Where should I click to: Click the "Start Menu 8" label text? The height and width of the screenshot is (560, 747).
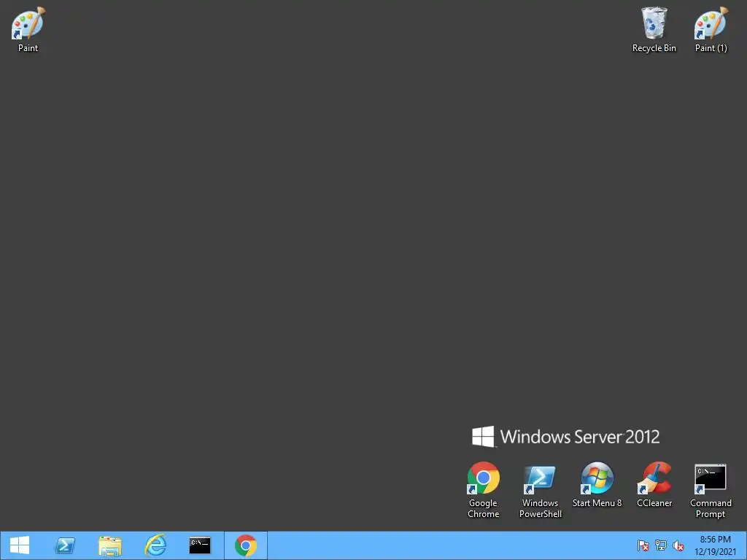pos(597,503)
